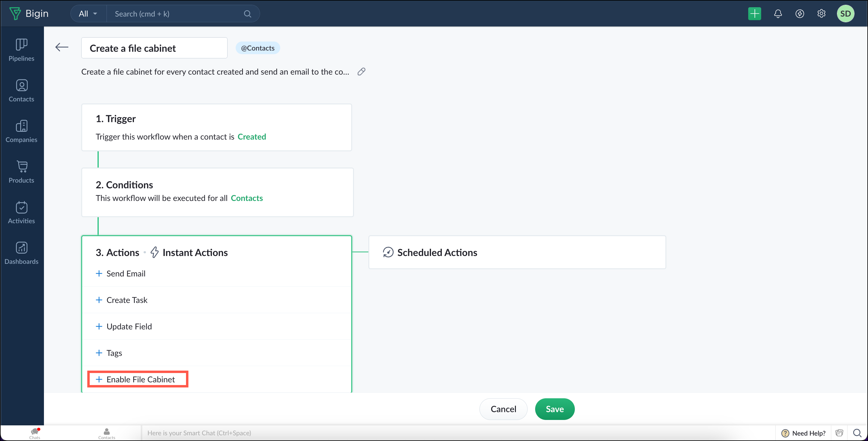Open the Companies module
This screenshot has width=868, height=441.
21,131
